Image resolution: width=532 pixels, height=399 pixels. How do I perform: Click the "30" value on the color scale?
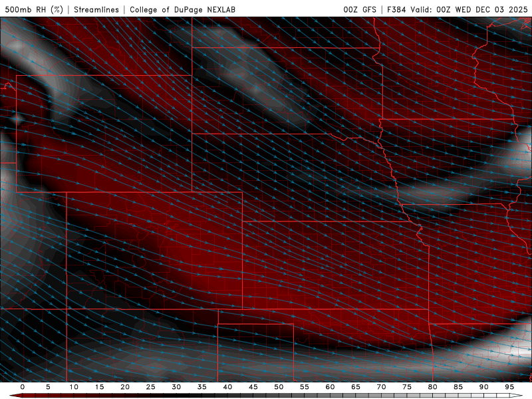click(176, 387)
